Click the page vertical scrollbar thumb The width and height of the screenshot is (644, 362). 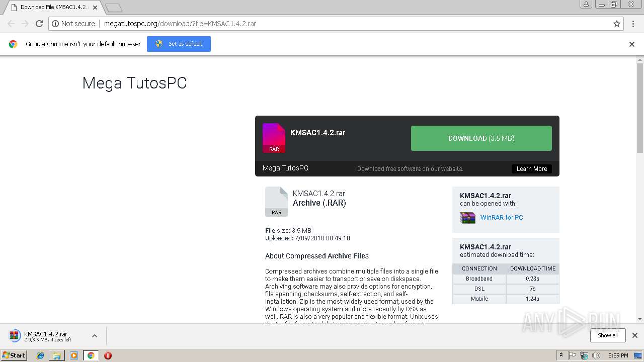[x=640, y=108]
